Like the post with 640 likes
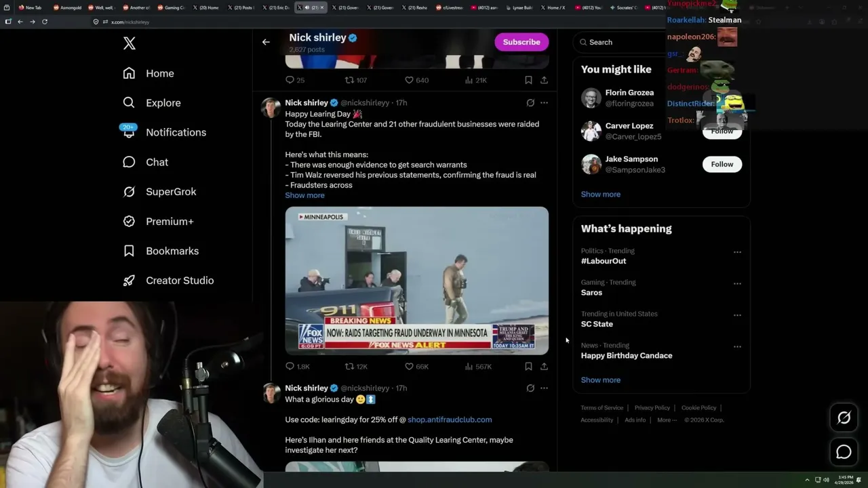This screenshot has width=868, height=488. (416, 80)
